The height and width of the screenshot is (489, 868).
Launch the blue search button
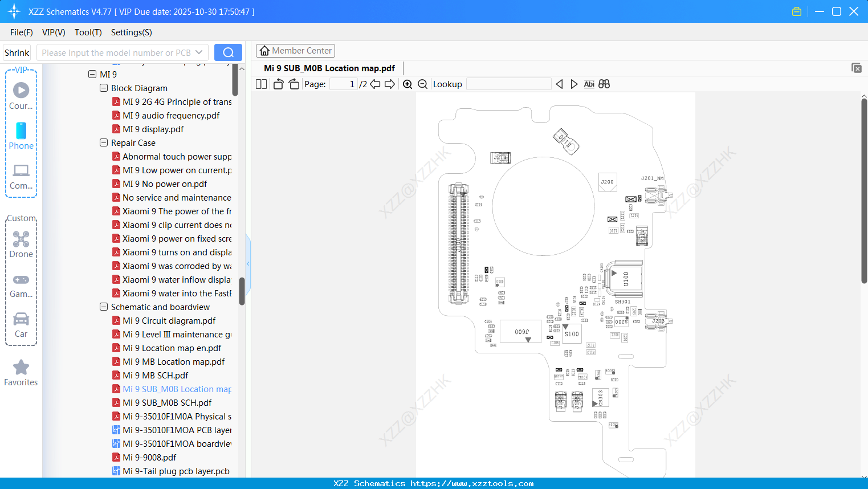pyautogui.click(x=228, y=52)
